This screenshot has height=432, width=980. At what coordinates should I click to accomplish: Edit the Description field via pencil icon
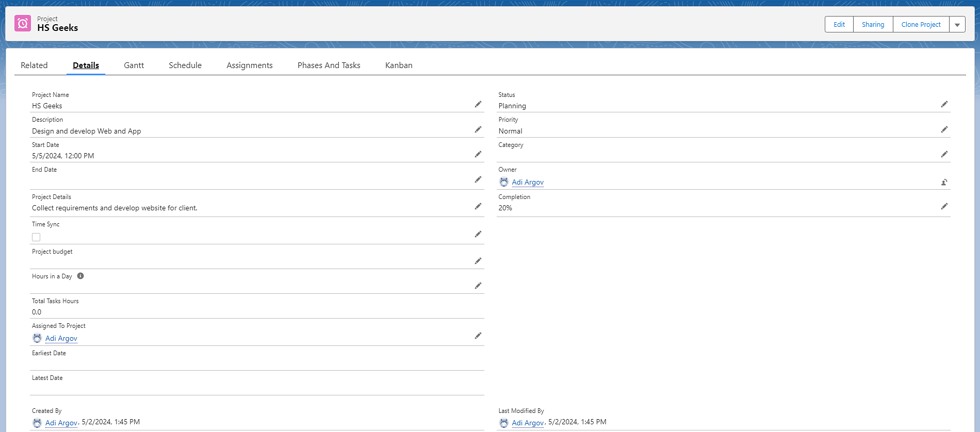pos(478,130)
